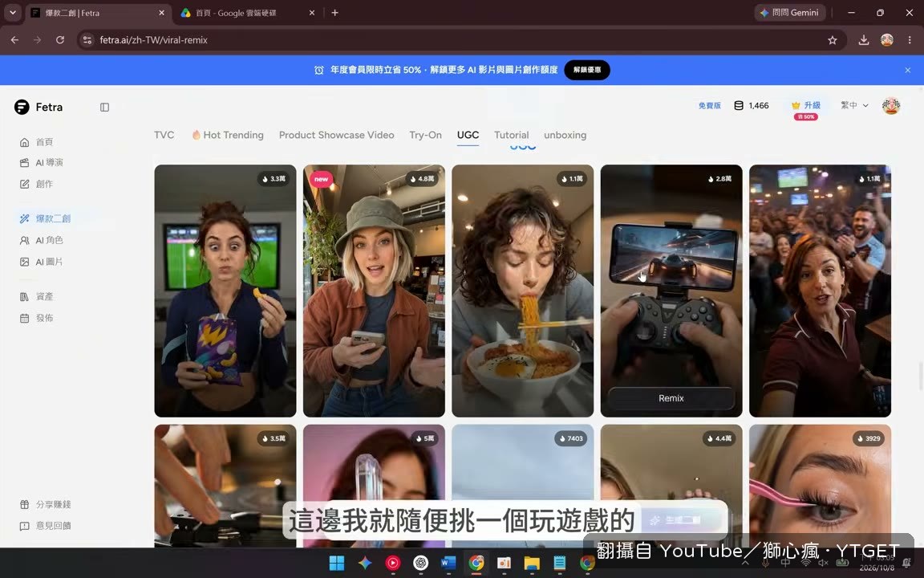The width and height of the screenshot is (924, 578).
Task: Click the 3.3萬 heat count badge
Action: point(274,179)
